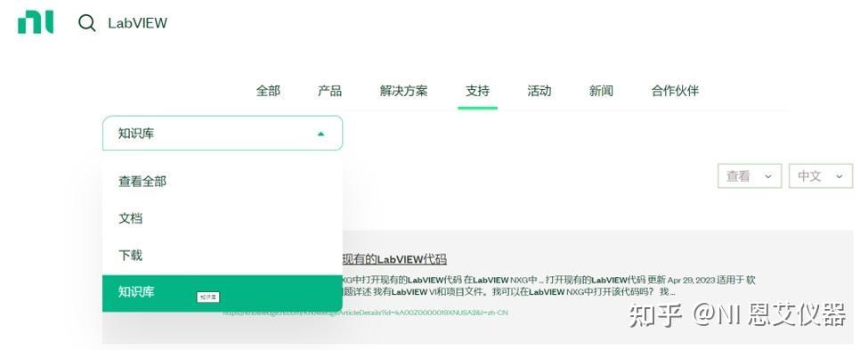Choose the highlighted 知识库 option
The width and height of the screenshot is (868, 350).
coord(223,293)
